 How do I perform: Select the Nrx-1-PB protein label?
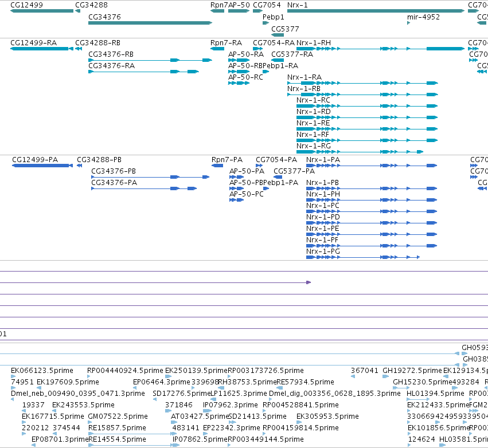tap(322, 183)
